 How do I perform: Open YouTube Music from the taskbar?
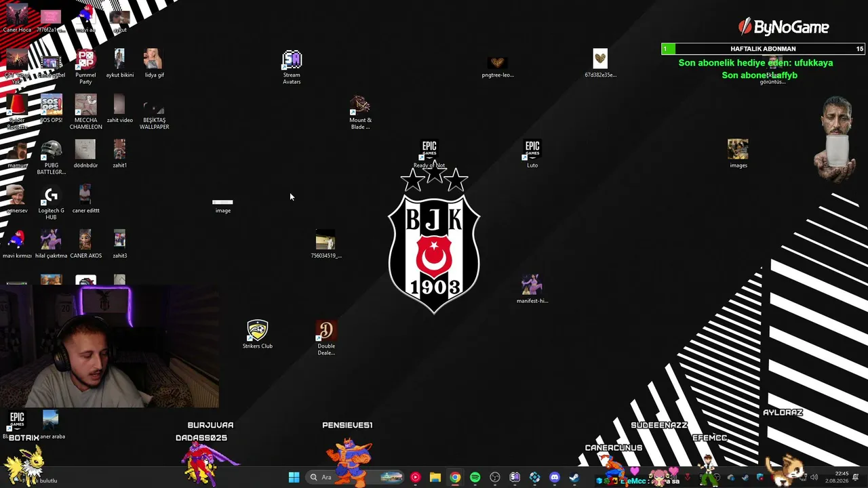[415, 477]
